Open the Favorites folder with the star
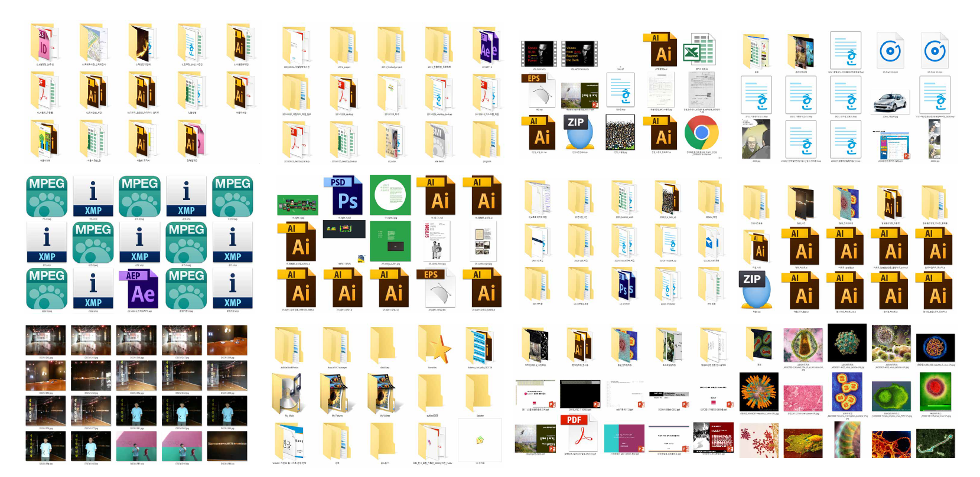Screen dimensions: 980x477 435,344
